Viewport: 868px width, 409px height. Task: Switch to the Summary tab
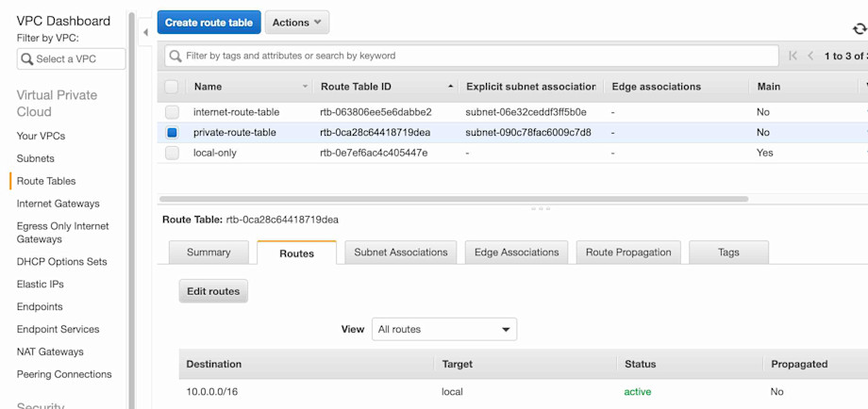pyautogui.click(x=209, y=253)
